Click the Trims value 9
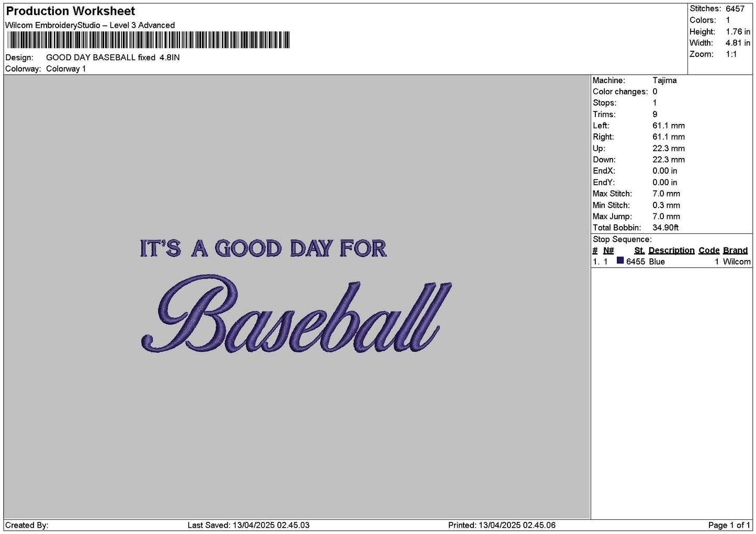The image size is (756, 534). pyautogui.click(x=655, y=115)
